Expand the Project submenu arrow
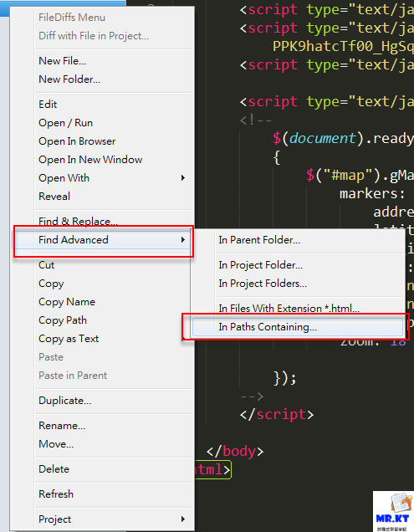Viewport: 414px width, 532px height. click(x=183, y=519)
